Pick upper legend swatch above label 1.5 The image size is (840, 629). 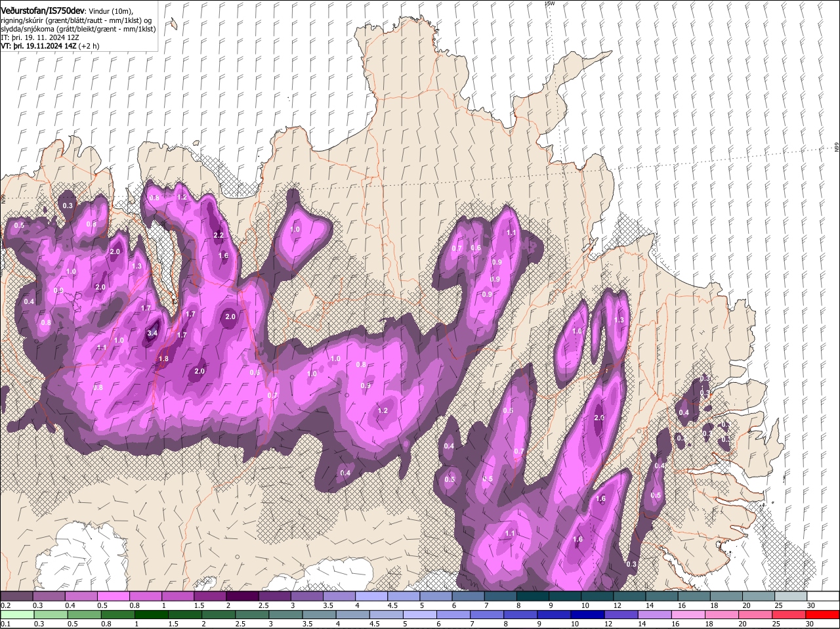(210, 596)
